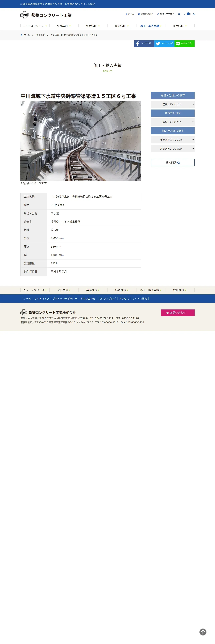The image size is (215, 644).
Task: Open the 用途・分野 select dropdown
Action: pyautogui.click(x=173, y=104)
